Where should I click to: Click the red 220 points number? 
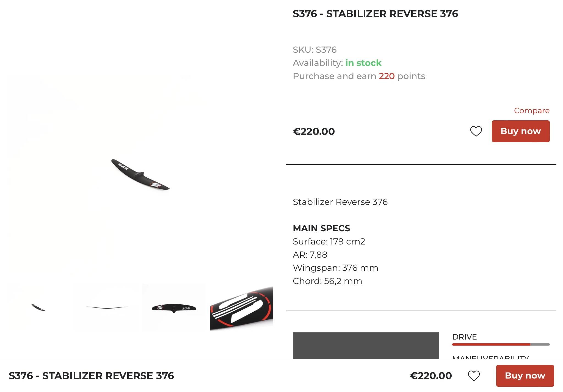387,76
